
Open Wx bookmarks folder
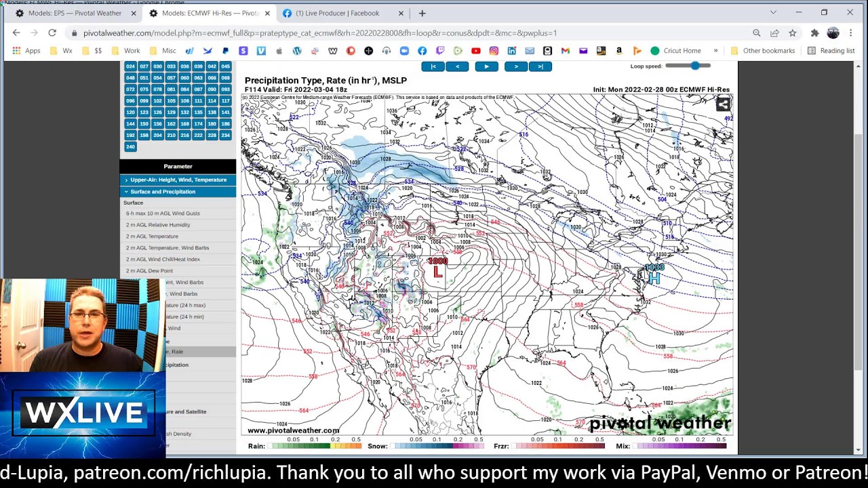point(61,51)
